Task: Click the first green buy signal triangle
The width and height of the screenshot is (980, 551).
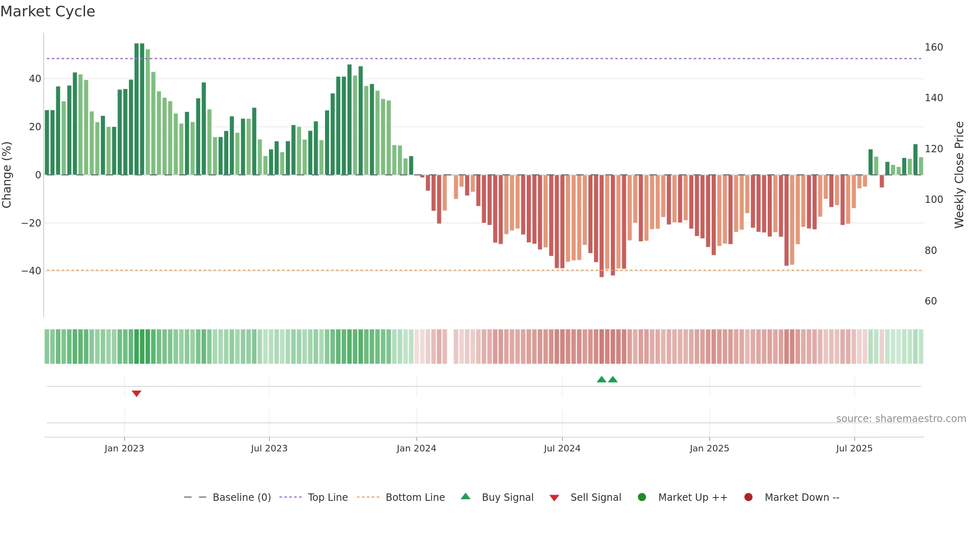Action: click(x=601, y=379)
